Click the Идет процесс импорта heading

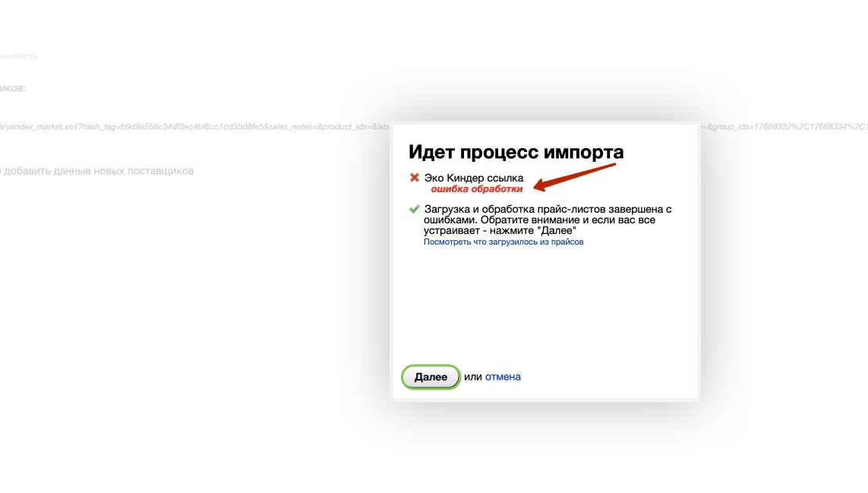[516, 152]
